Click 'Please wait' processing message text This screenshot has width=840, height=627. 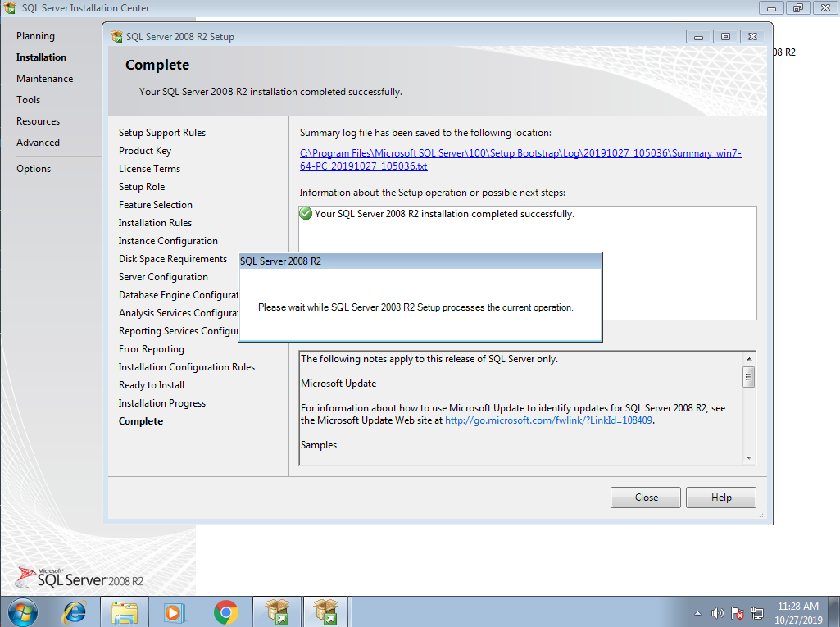(415, 307)
